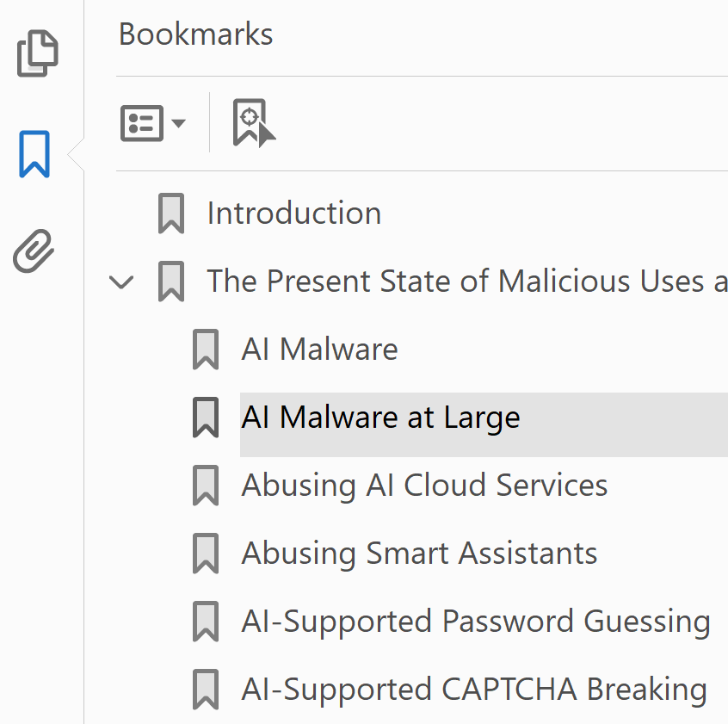Open AI-Supported Password Guessing bookmark
This screenshot has width=728, height=724.
pyautogui.click(x=476, y=622)
